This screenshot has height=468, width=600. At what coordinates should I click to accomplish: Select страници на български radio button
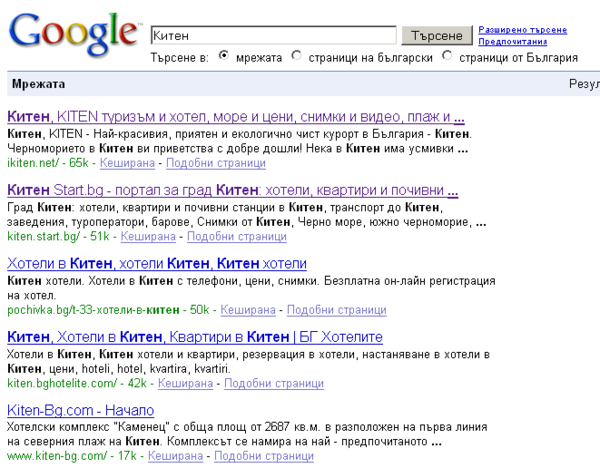pos(296,56)
